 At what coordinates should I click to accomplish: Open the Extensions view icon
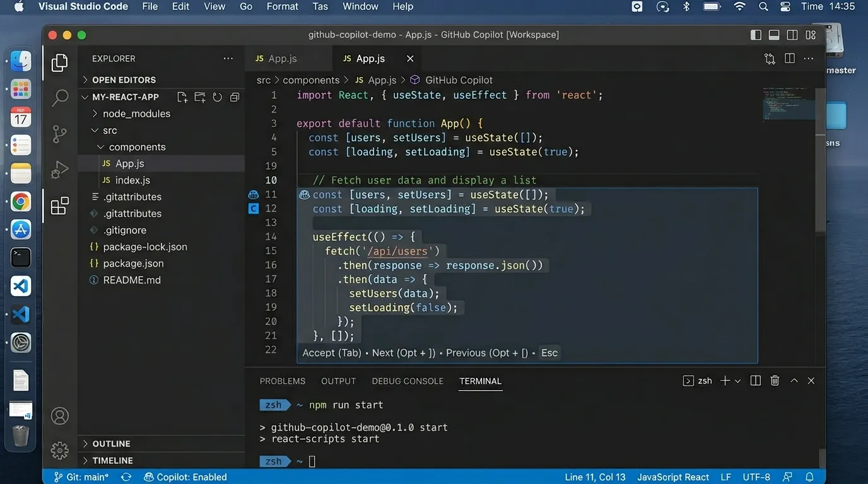[x=60, y=206]
